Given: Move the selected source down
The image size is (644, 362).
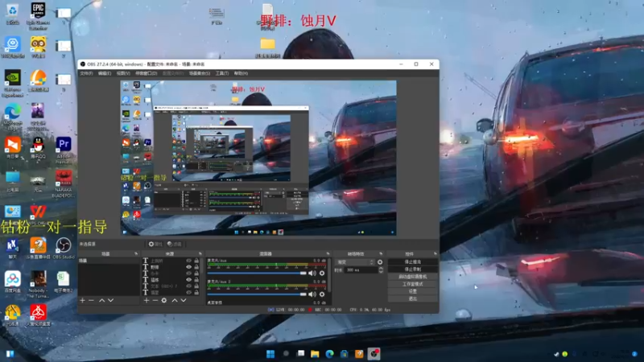Looking at the screenshot, I should [x=184, y=300].
